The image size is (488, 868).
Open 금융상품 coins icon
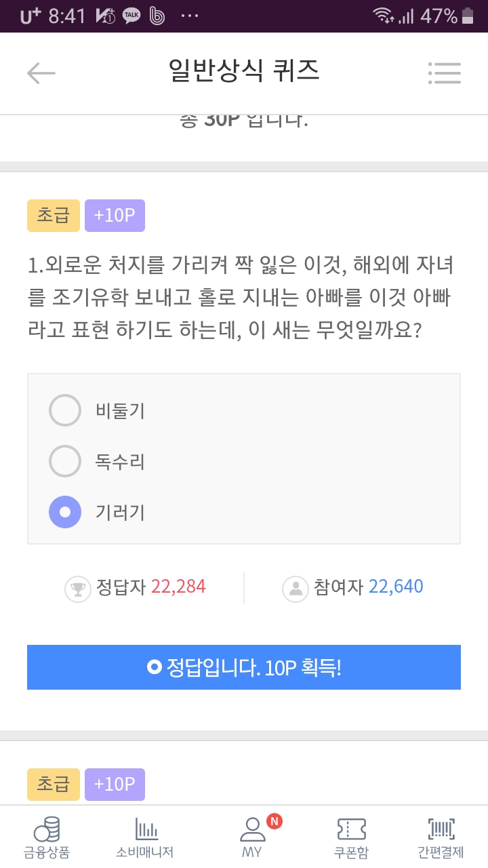pos(47,829)
